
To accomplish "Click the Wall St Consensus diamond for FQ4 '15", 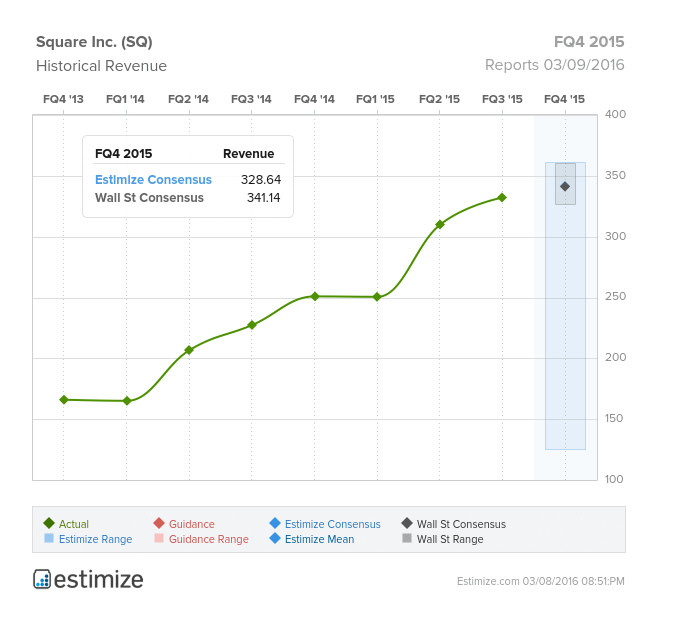I will pyautogui.click(x=565, y=186).
